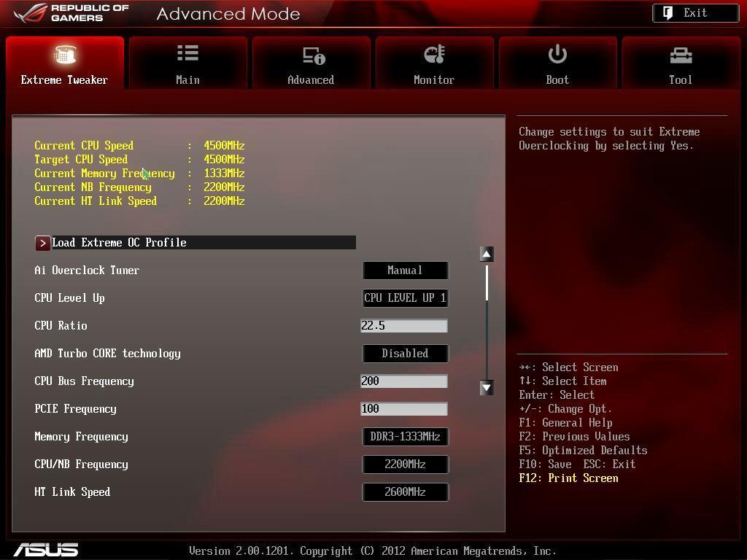The width and height of the screenshot is (747, 560).
Task: Click the Current CPU Speed 4500MHz value
Action: coord(224,145)
